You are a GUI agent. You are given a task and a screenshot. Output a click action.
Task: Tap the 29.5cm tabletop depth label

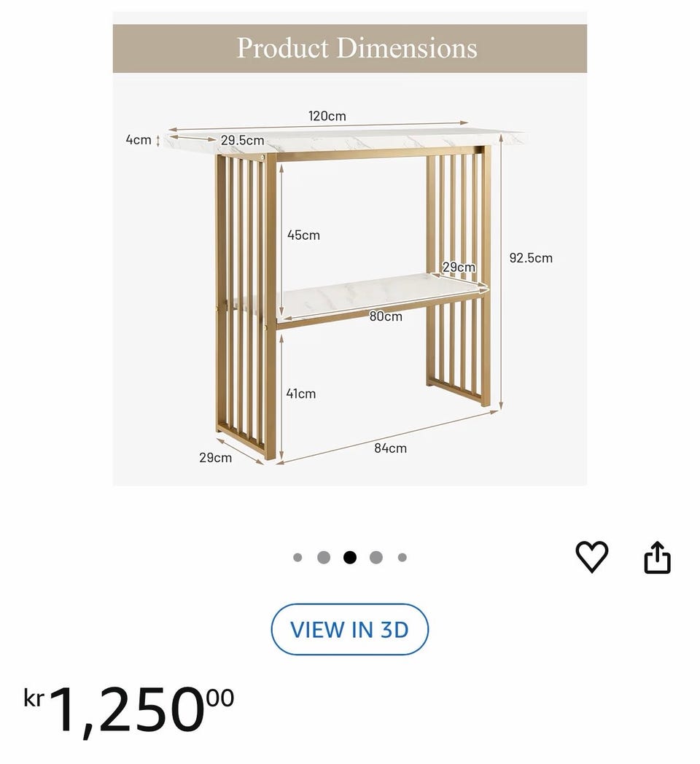click(242, 140)
